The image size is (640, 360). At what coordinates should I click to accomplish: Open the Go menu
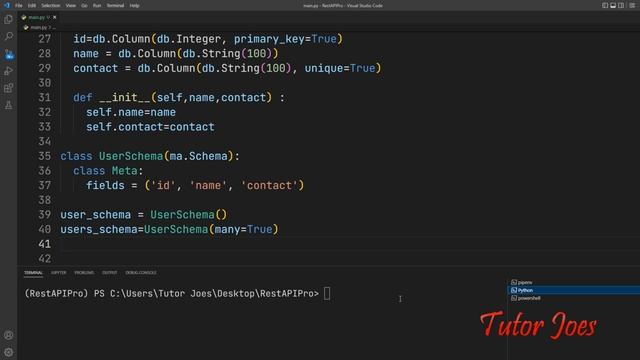click(84, 6)
